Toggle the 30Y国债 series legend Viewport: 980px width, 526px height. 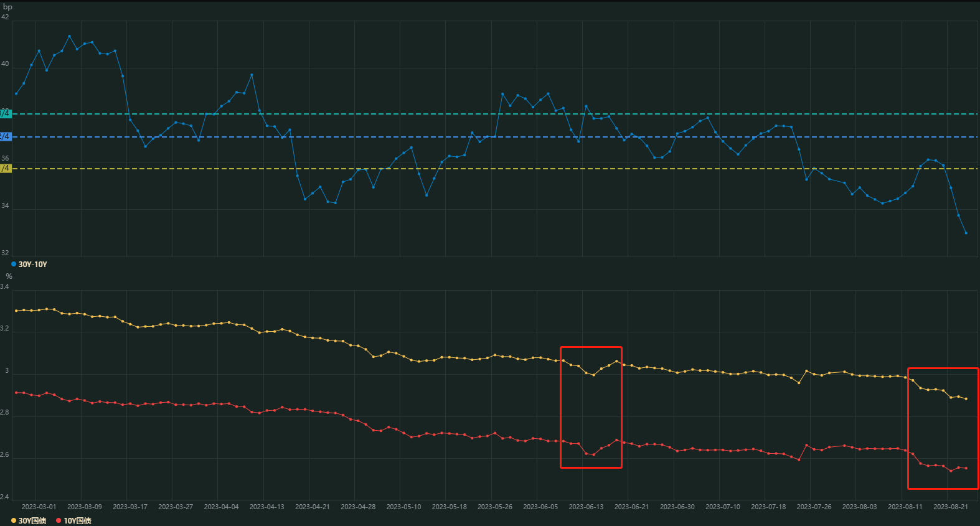click(x=32, y=521)
